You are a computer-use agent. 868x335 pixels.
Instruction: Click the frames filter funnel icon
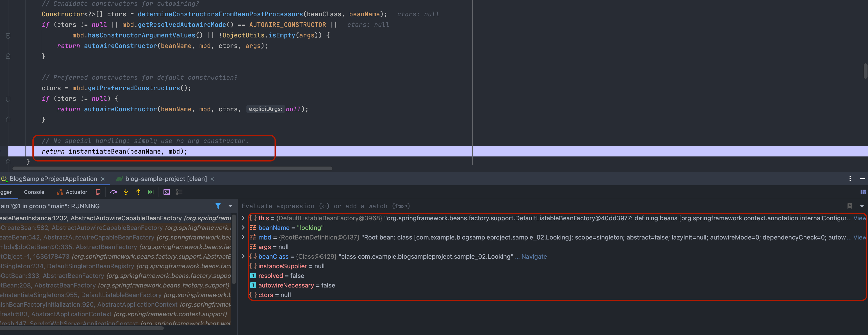218,206
